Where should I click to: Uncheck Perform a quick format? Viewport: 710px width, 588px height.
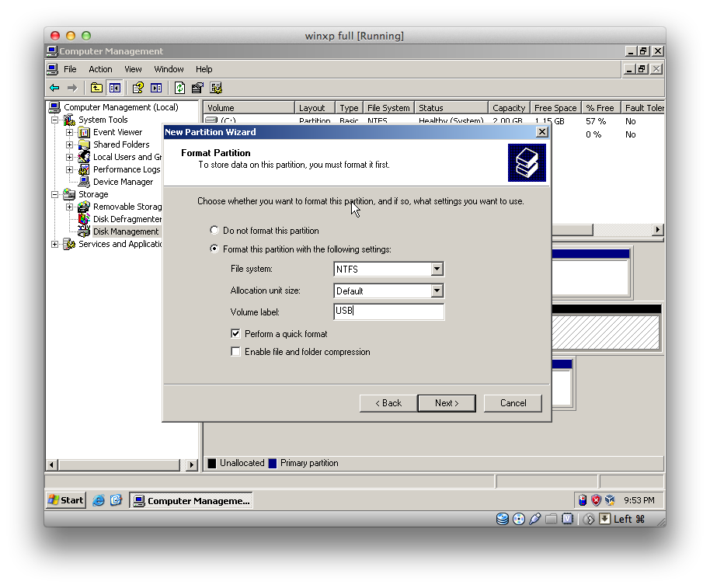click(235, 333)
